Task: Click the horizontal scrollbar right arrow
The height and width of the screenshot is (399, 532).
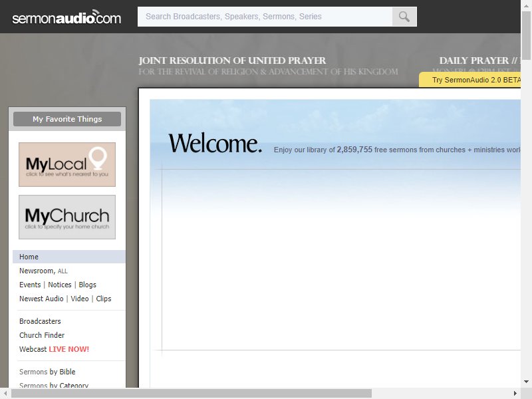Action: (x=515, y=393)
